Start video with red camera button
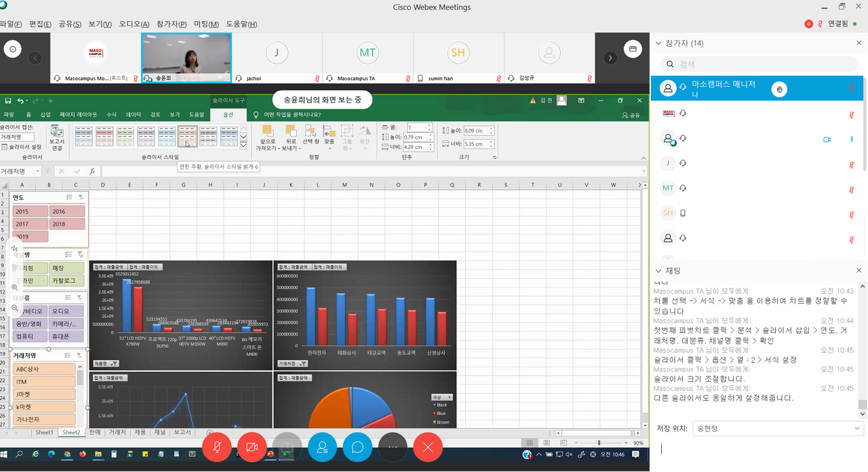The width and height of the screenshot is (868, 472). (252, 447)
